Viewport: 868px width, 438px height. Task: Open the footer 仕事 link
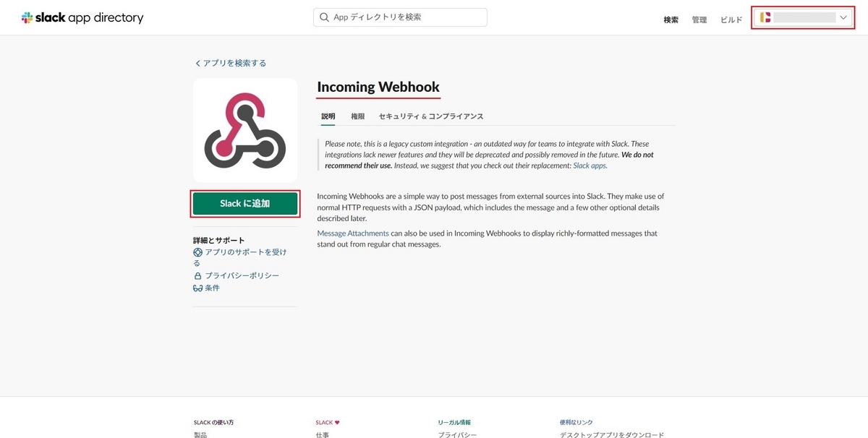click(x=323, y=434)
